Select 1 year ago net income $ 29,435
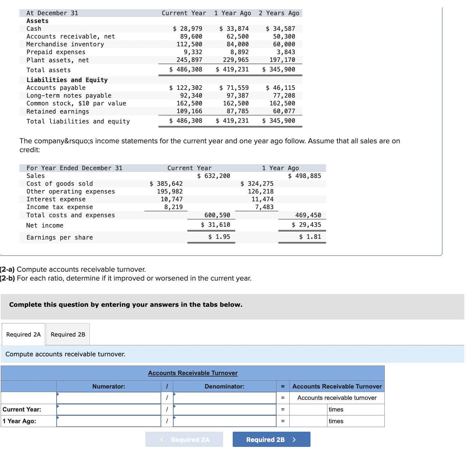The width and height of the screenshot is (476, 460). (x=306, y=225)
